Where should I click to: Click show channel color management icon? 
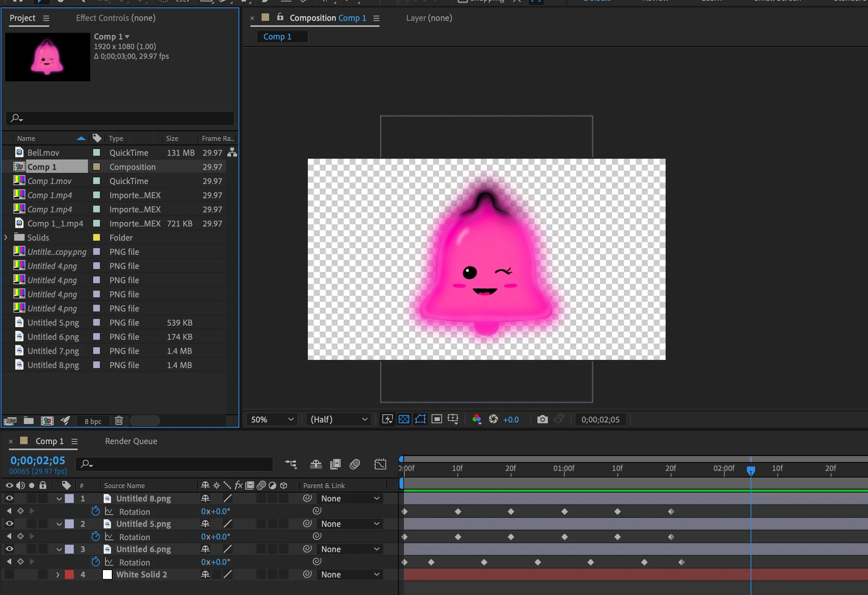(477, 419)
